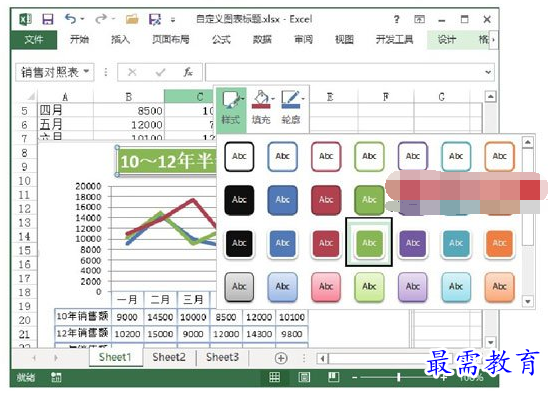Viewport: 548px width, 394px height.
Task: Pick the light pink gradient style swatch
Action: click(326, 287)
